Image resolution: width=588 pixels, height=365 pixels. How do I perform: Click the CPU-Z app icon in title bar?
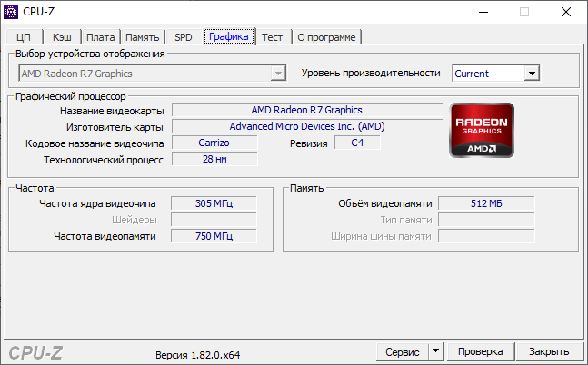[11, 12]
